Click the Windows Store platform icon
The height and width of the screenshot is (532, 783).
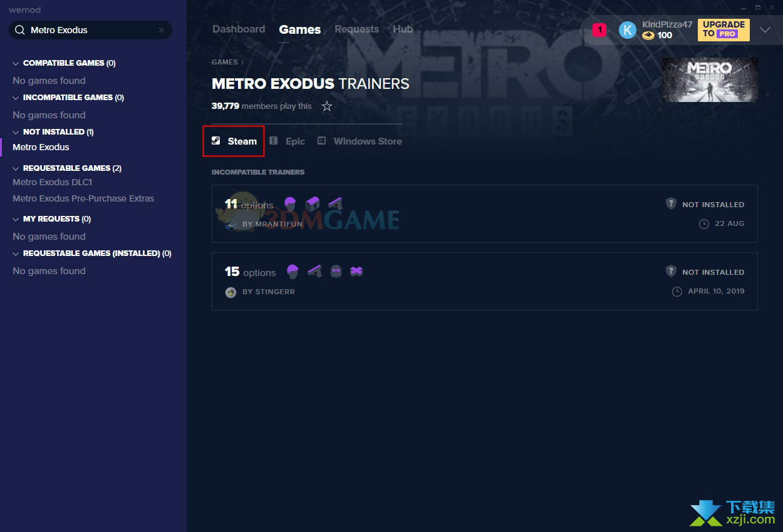coord(321,141)
